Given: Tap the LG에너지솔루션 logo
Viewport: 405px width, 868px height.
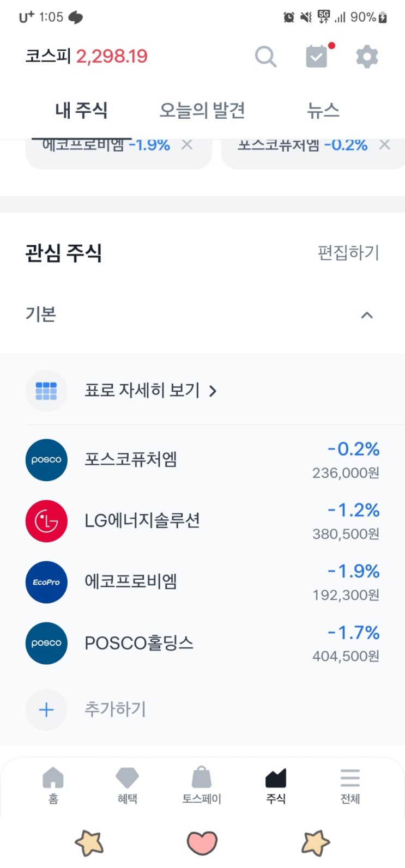Looking at the screenshot, I should [x=46, y=521].
